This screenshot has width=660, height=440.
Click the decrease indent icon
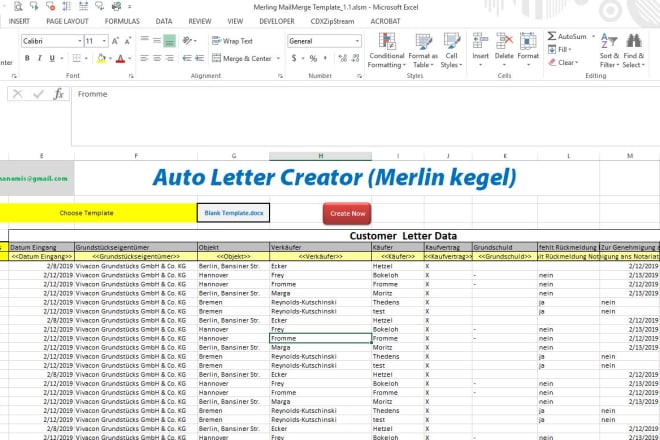[187, 58]
